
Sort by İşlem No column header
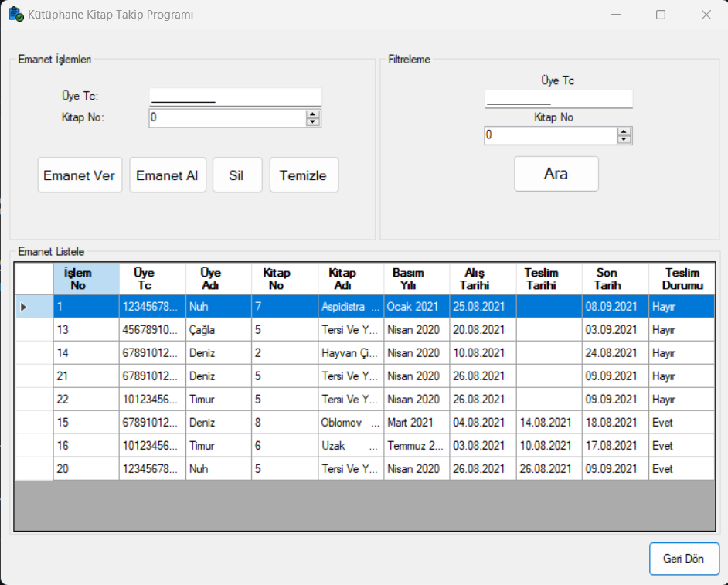tap(87, 279)
